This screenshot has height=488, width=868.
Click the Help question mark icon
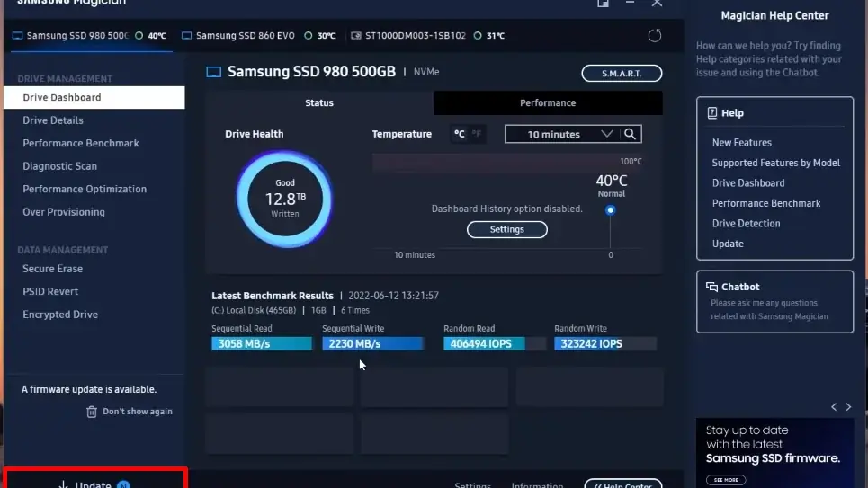pos(711,113)
